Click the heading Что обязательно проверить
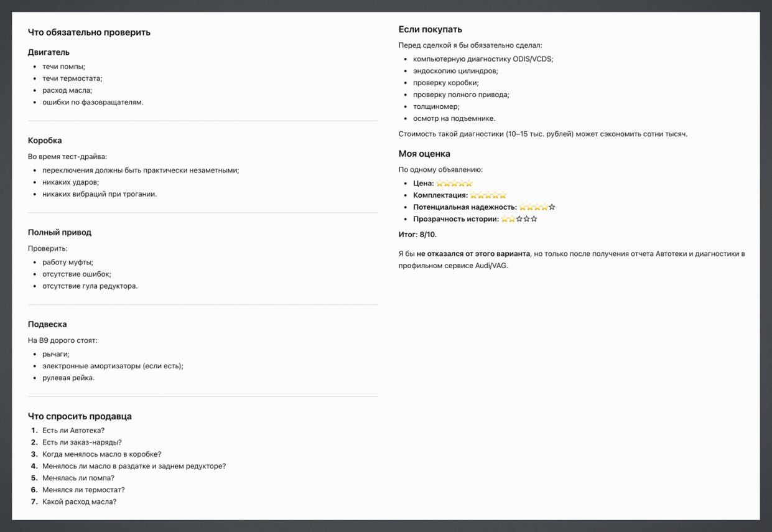772x532 pixels. coord(89,32)
